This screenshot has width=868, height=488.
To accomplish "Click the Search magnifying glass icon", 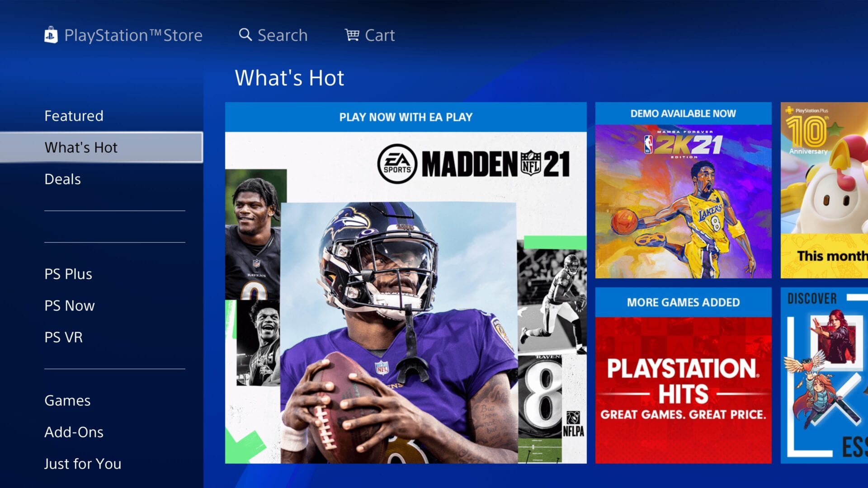I will 245,35.
